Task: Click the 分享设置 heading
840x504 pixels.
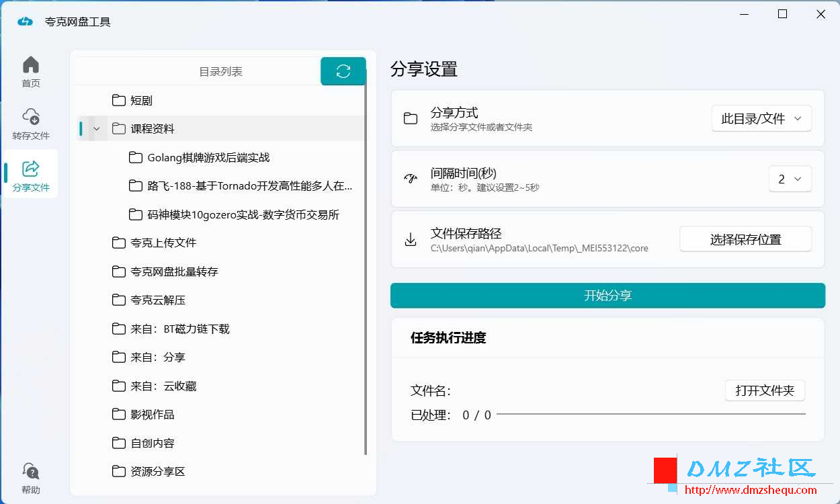Action: pyautogui.click(x=424, y=69)
